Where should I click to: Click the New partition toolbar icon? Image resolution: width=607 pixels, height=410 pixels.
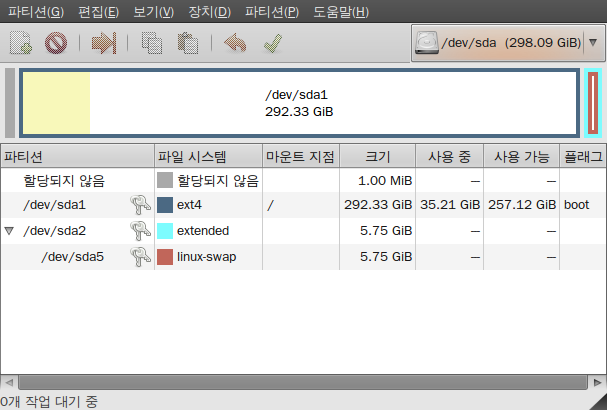pyautogui.click(x=22, y=43)
